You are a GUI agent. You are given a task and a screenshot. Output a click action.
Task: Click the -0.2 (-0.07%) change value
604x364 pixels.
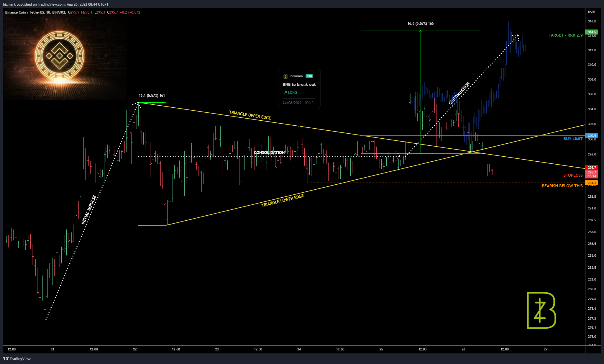coord(131,12)
